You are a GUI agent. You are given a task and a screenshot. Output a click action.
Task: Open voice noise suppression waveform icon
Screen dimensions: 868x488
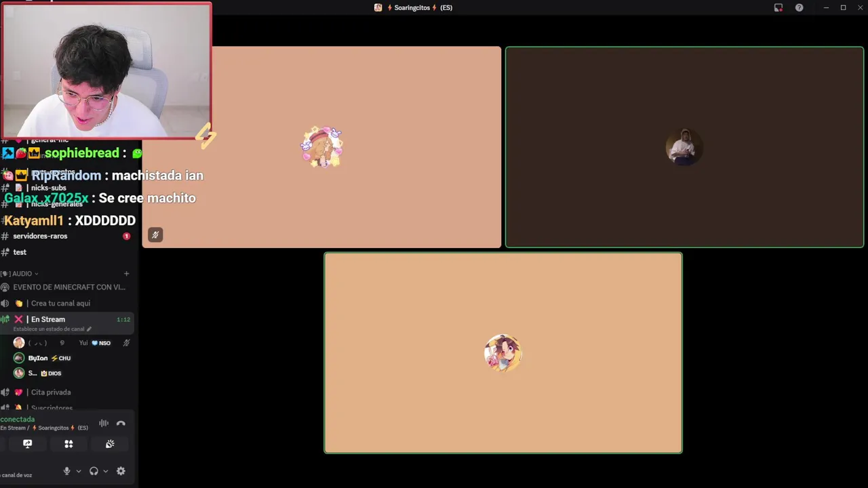104,424
